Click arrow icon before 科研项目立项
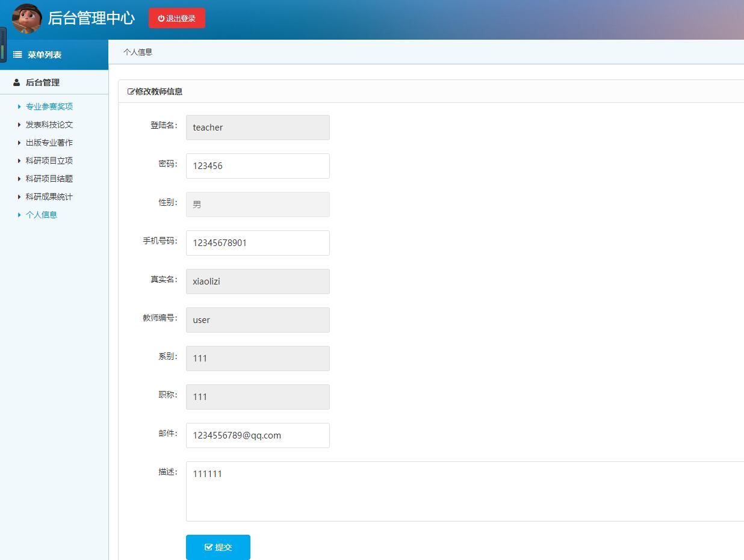 [19, 161]
